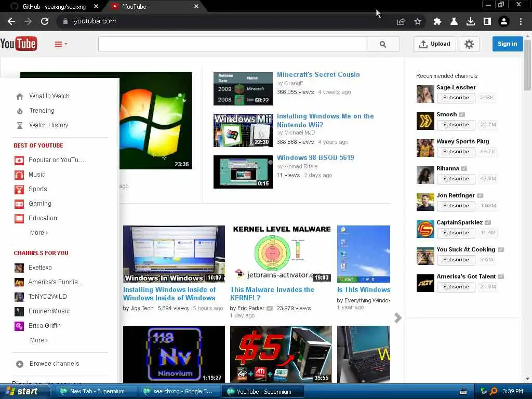Open Windows 98 BSOD 5619 video title

point(315,158)
